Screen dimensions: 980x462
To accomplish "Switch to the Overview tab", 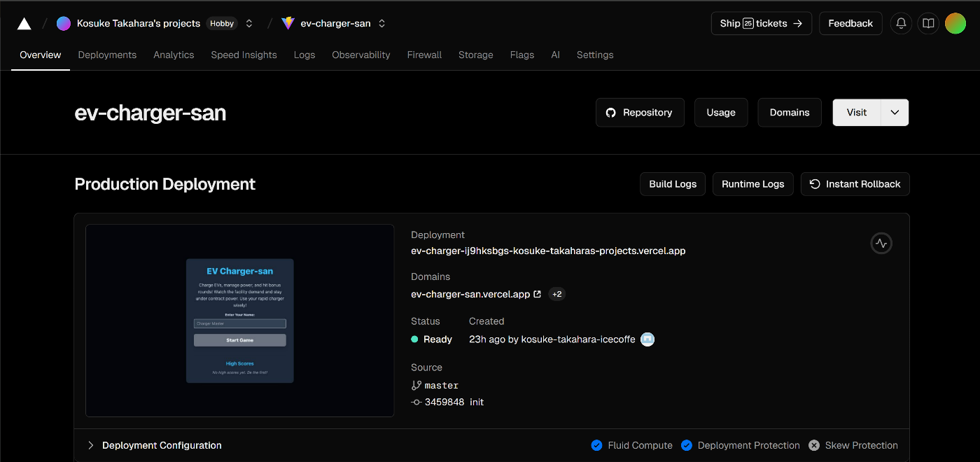I will coord(41,55).
